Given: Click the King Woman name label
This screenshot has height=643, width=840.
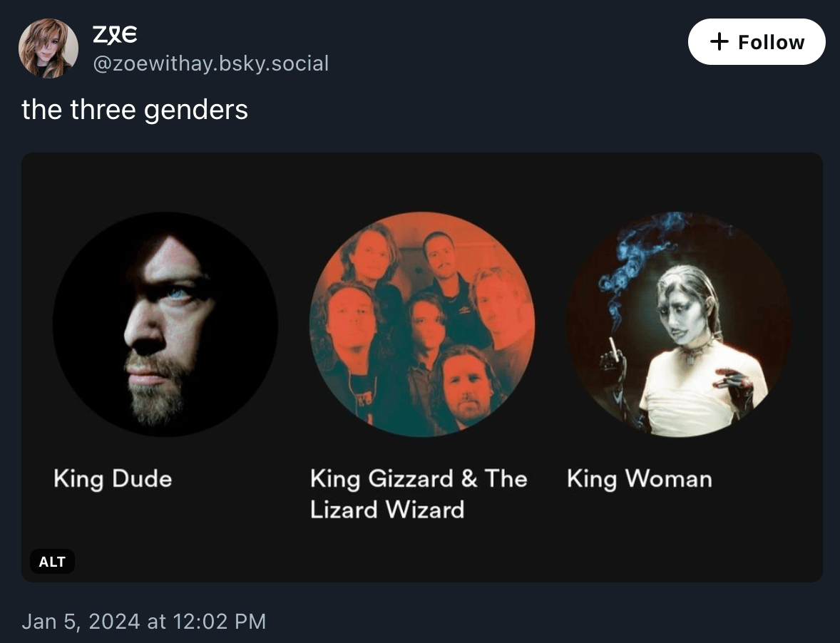Looking at the screenshot, I should 640,478.
